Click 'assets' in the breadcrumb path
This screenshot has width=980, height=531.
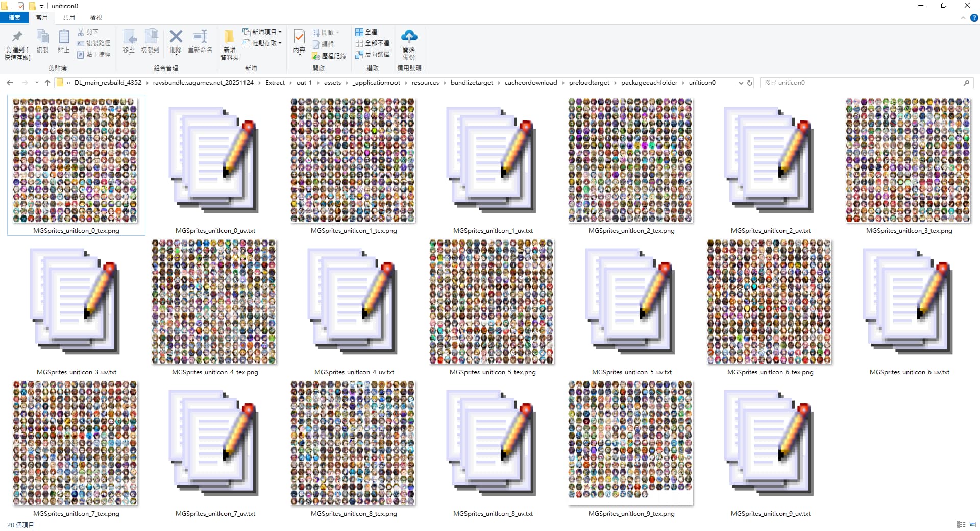332,83
